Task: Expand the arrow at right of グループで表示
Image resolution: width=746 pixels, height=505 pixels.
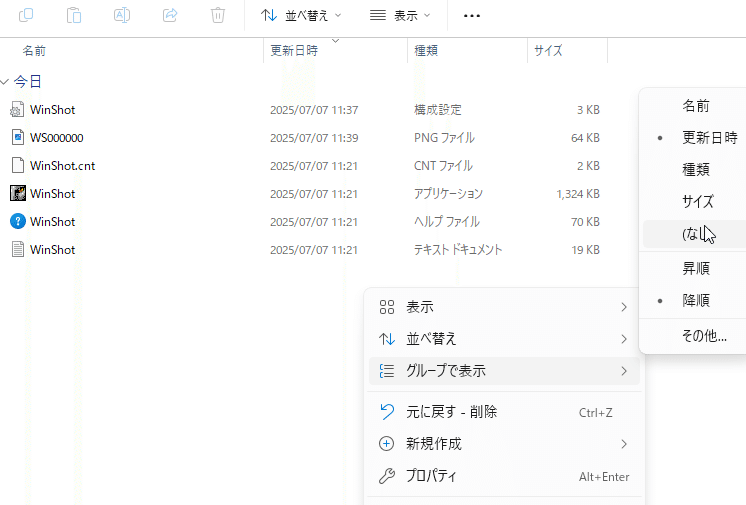Action: coord(624,371)
